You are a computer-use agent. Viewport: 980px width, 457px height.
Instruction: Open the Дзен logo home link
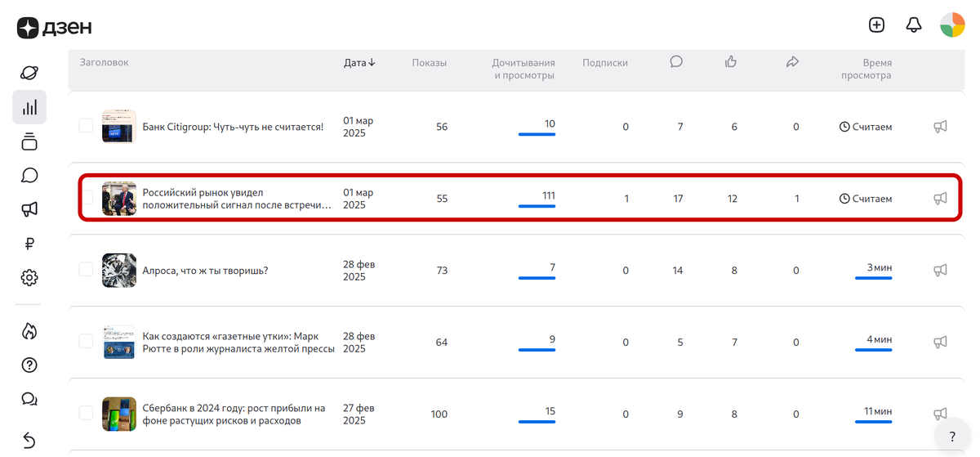point(55,27)
